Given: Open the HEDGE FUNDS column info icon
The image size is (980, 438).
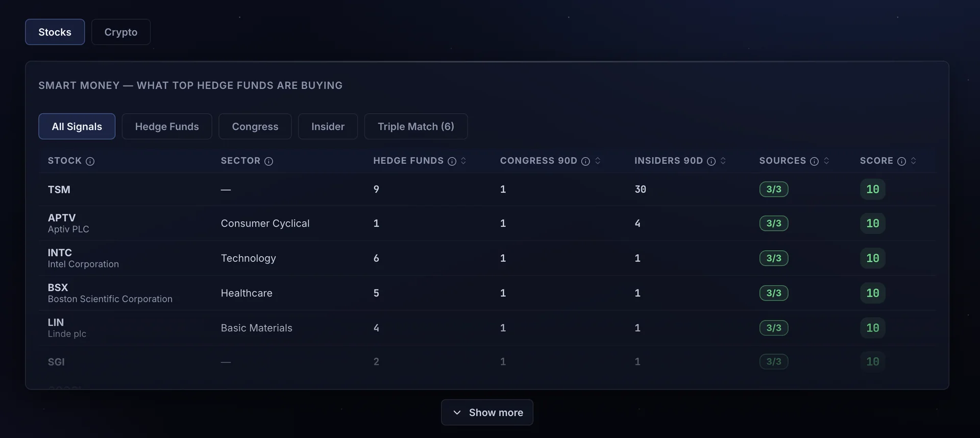Looking at the screenshot, I should (x=452, y=161).
